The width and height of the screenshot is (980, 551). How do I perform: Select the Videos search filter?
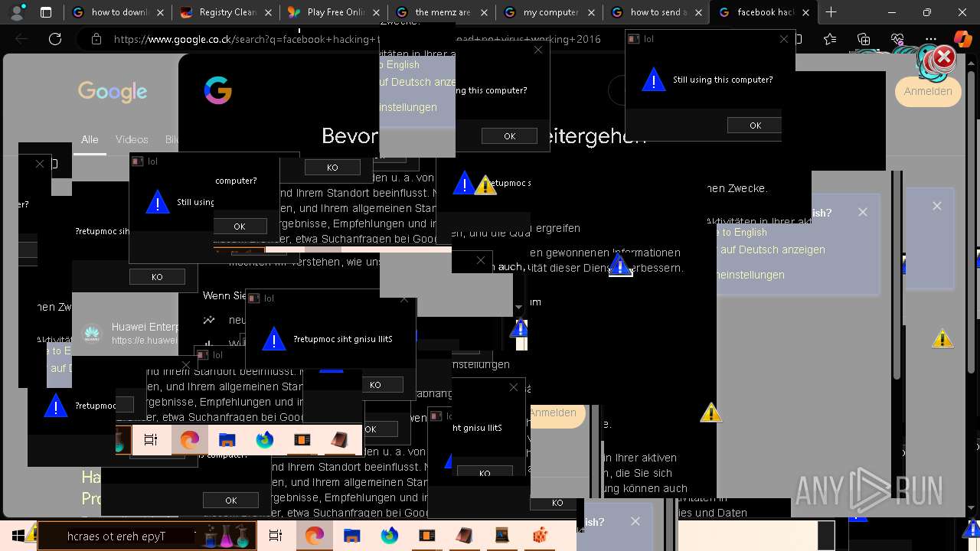pos(132,139)
